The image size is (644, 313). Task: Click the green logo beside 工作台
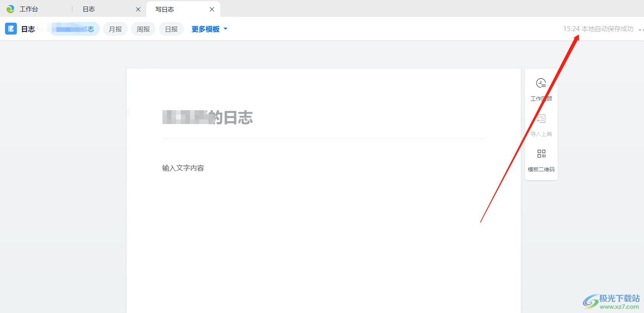coord(10,9)
